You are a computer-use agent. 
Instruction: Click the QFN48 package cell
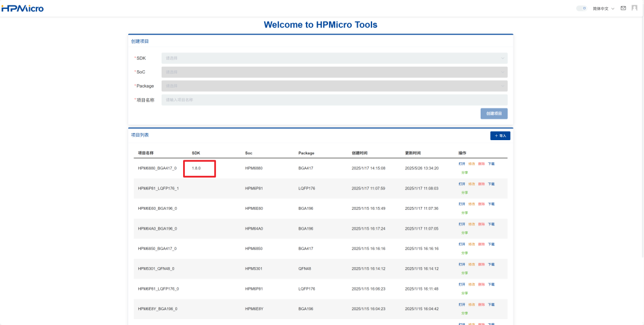[305, 269]
